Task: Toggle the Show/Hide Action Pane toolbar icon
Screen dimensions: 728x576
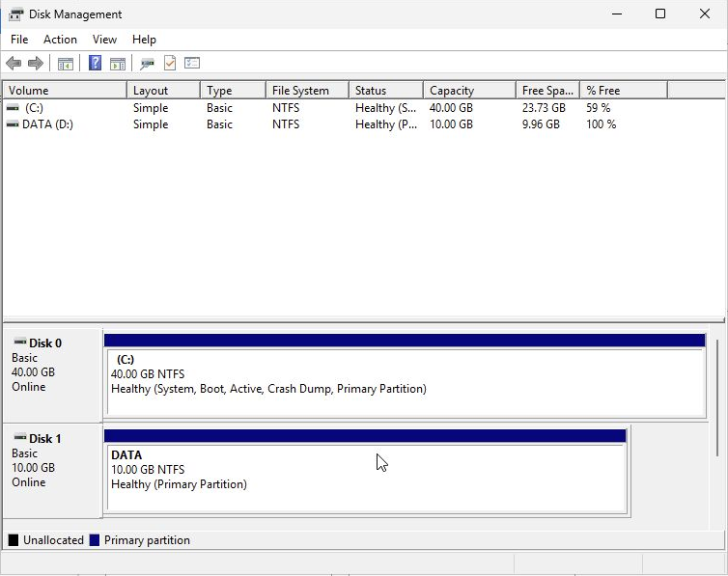Action: tap(118, 64)
